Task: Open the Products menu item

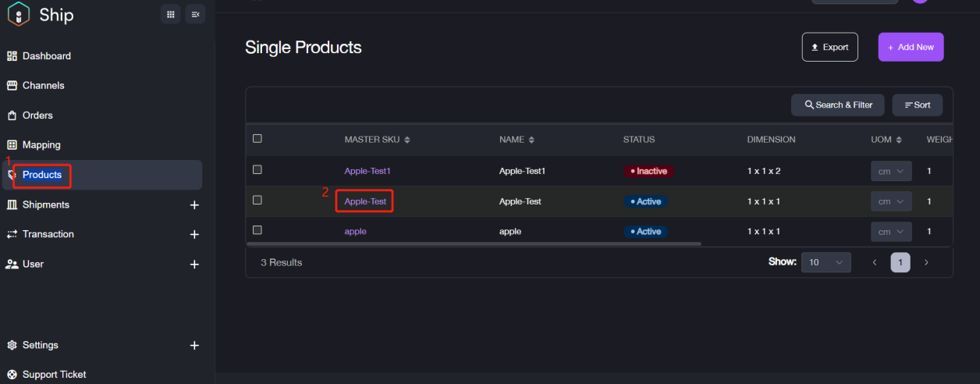Action: click(x=42, y=175)
